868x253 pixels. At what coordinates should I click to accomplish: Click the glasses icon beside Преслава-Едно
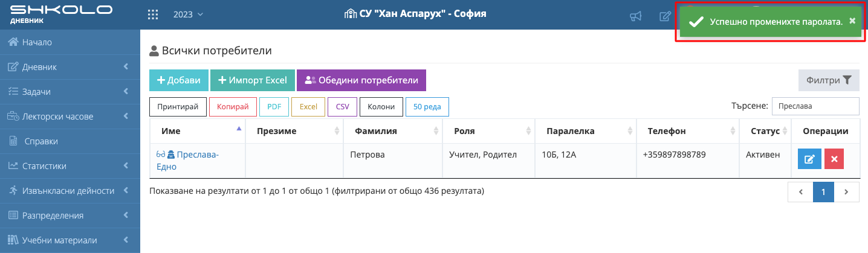160,155
